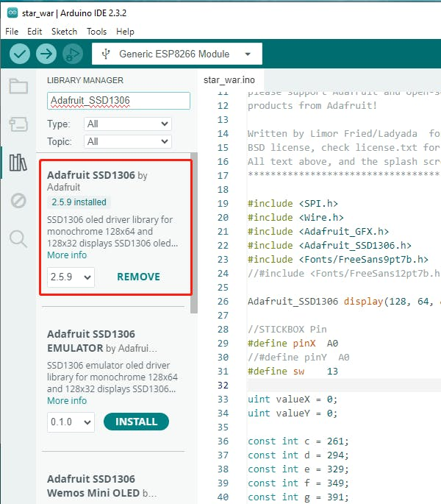Open the Tools menu
The height and width of the screenshot is (504, 441).
[96, 32]
